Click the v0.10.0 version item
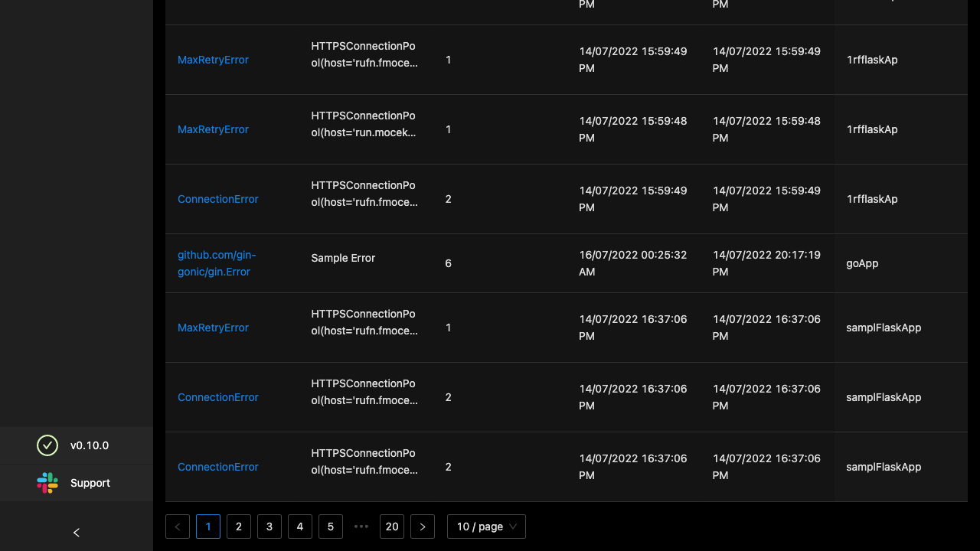This screenshot has height=551, width=980. pos(90,445)
